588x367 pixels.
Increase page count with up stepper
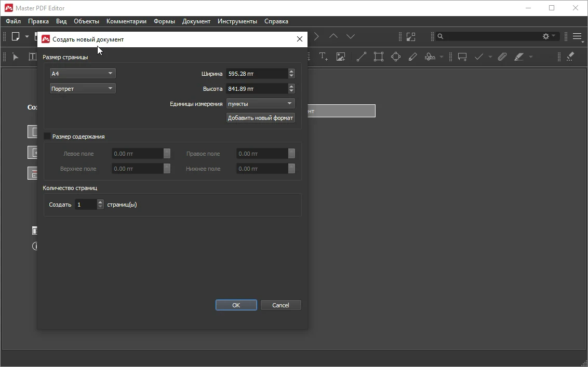click(100, 202)
